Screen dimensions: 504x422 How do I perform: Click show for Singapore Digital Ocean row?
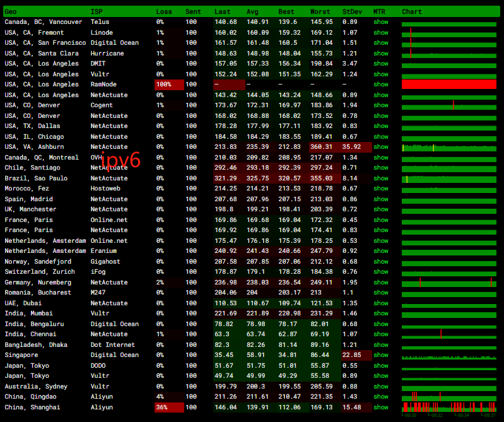381,355
